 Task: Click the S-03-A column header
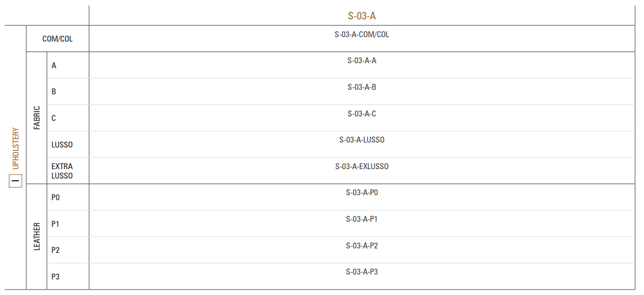361,16
